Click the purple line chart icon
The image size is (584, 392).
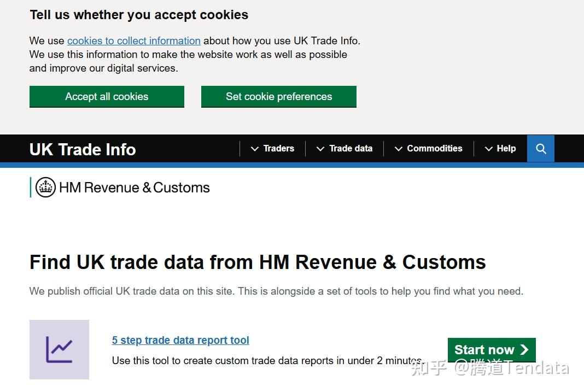[59, 349]
